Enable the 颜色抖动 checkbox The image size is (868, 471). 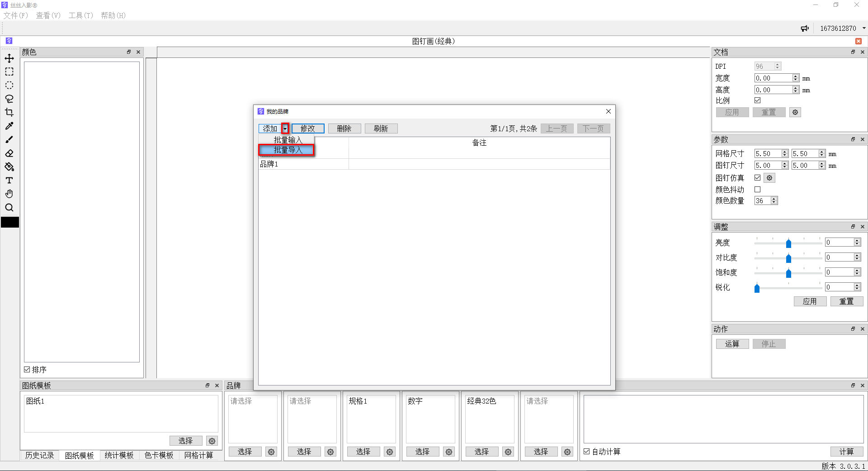[758, 190]
